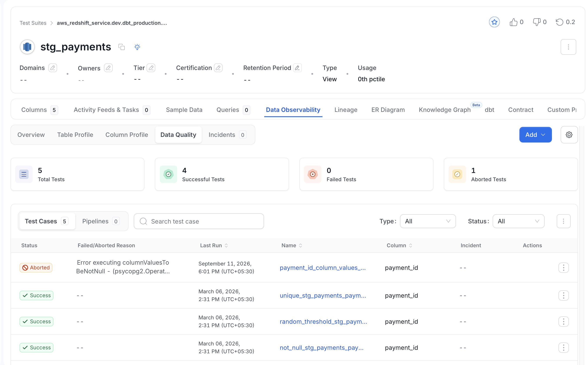The height and width of the screenshot is (365, 588).
Task: Open version history 0.2 icon
Action: tap(559, 22)
